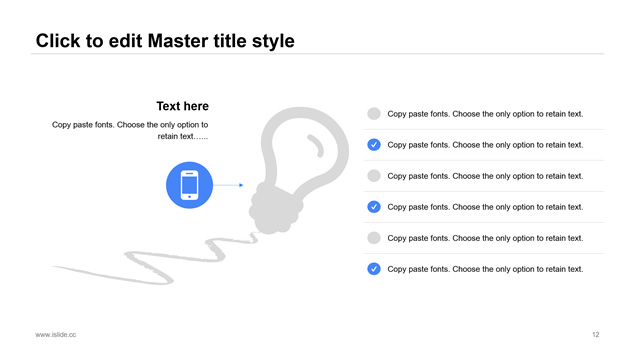Click the small blue arrow connector
This screenshot has width=635, height=361.
click(x=228, y=185)
